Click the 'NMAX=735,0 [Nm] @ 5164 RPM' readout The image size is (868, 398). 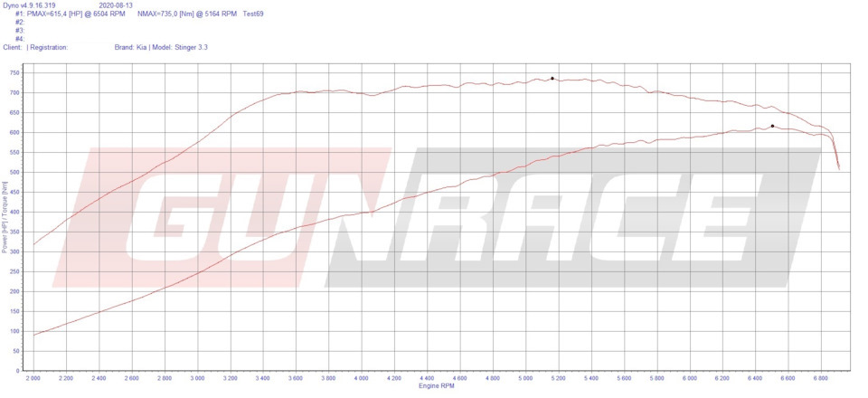click(188, 14)
